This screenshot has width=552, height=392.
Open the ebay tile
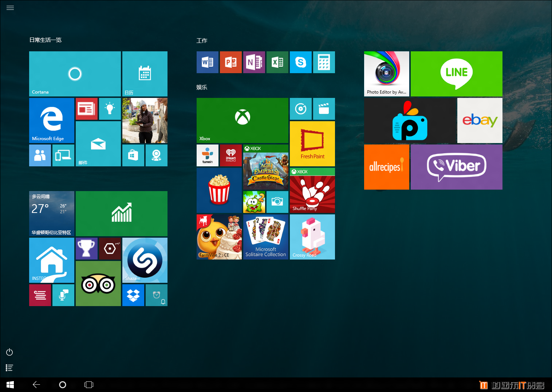(480, 120)
